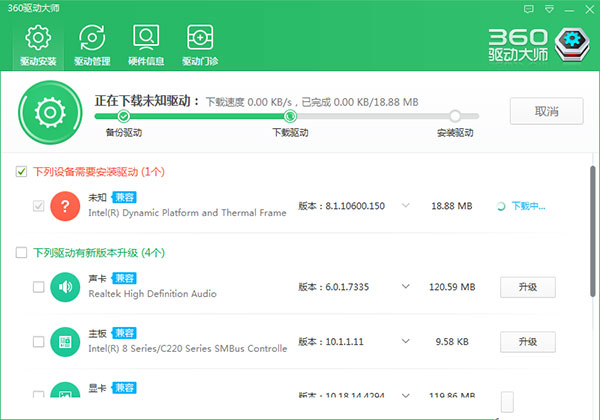Screen dimensions: 600x420
Task: Click the green motherboard device icon
Action: [65, 342]
